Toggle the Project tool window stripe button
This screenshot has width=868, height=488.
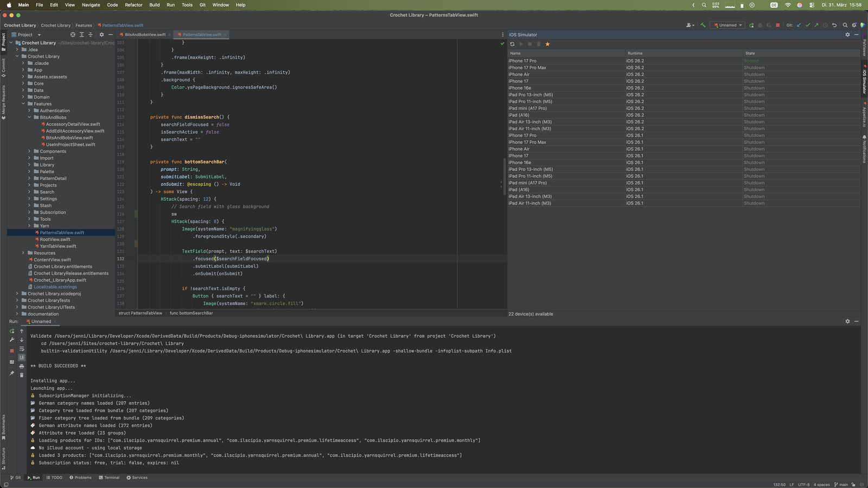click(x=3, y=42)
